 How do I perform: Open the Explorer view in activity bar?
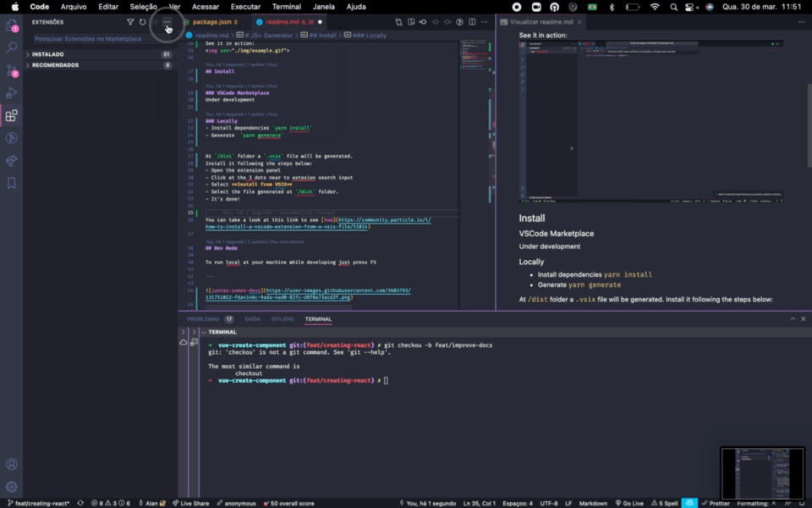click(x=11, y=25)
